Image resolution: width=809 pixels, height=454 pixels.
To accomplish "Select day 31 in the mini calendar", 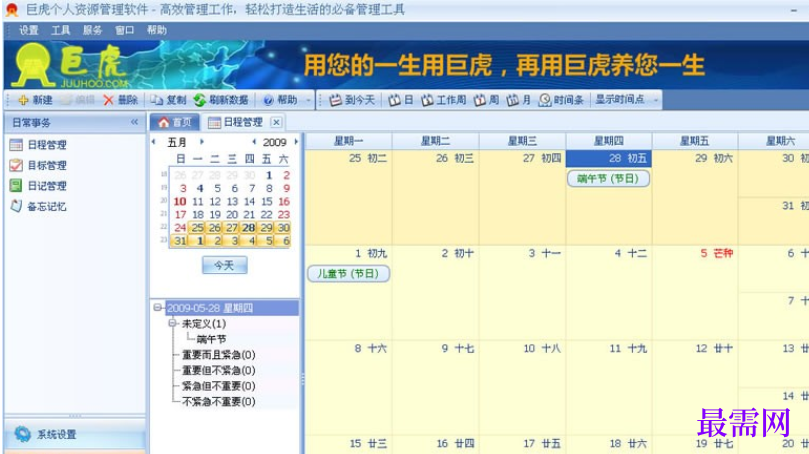I will (180, 240).
